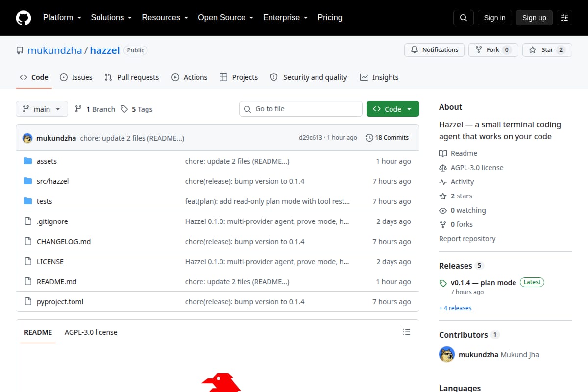The width and height of the screenshot is (588, 392).
Task: Click the star icon beside 2 stars
Action: [443, 196]
